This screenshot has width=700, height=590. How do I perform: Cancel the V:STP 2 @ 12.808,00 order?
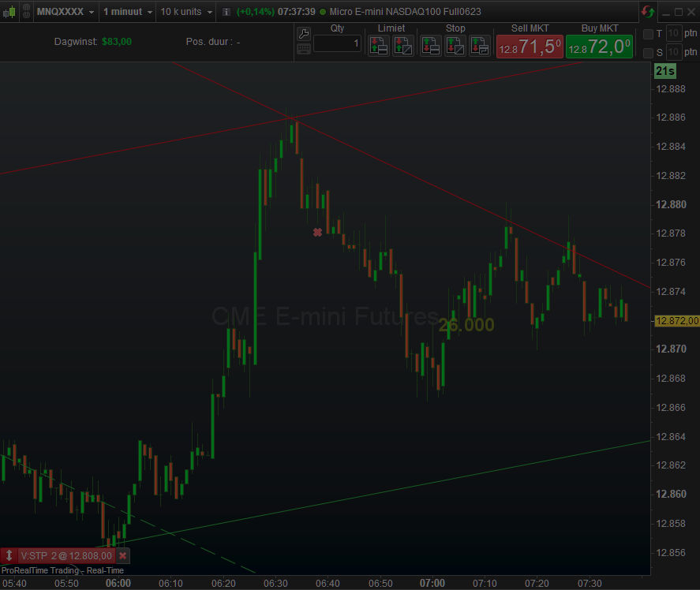tap(123, 555)
